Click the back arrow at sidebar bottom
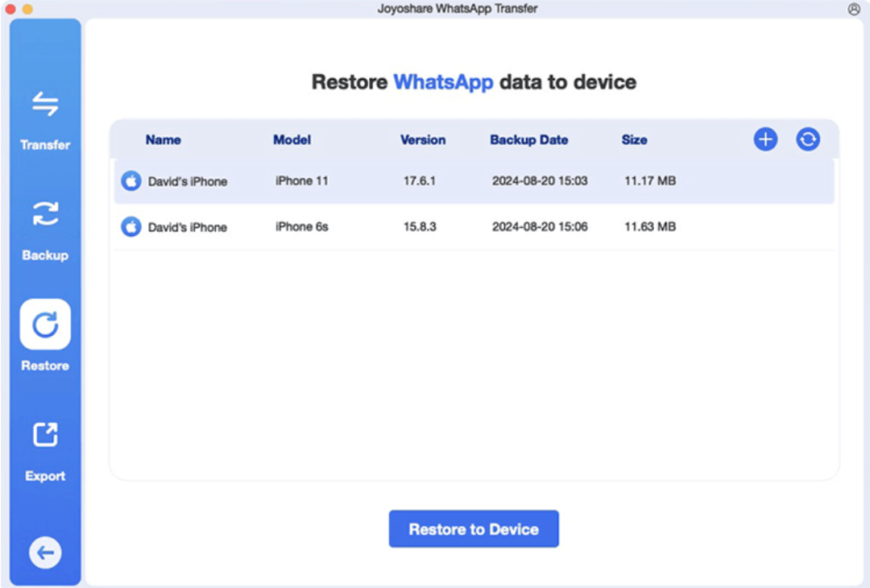The image size is (870, 588). [x=44, y=553]
